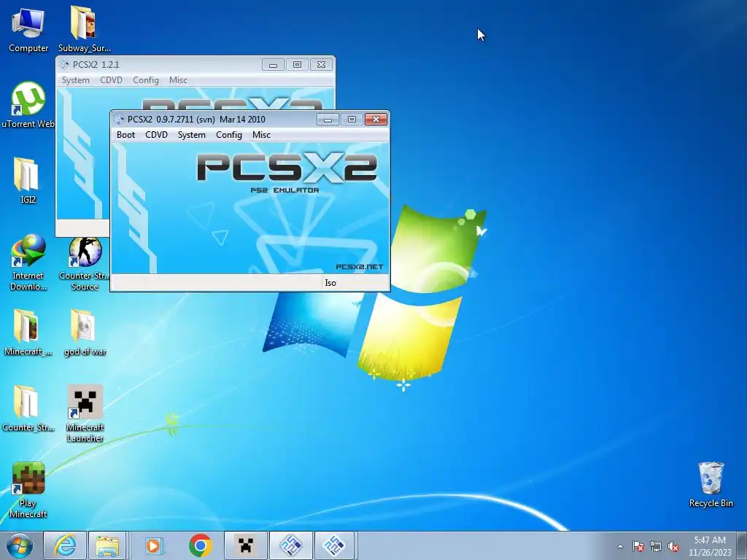Open Misc menu in PCSX2 0.9.7 window
The image size is (747, 560).
(261, 135)
